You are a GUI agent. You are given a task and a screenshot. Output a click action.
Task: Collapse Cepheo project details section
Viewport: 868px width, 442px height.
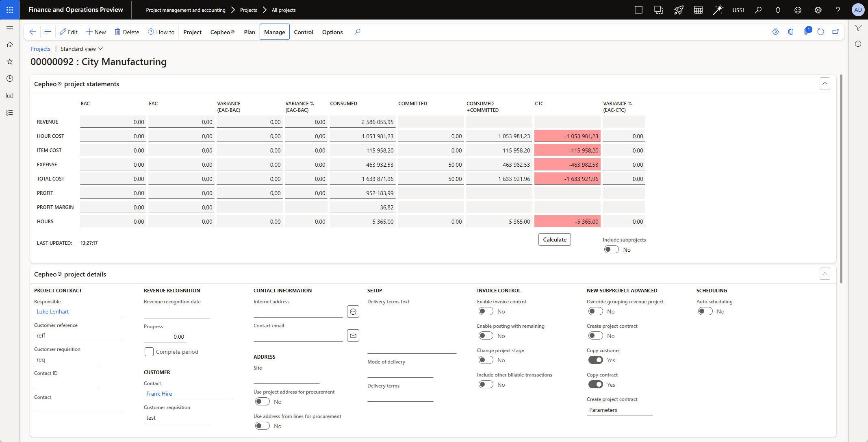click(825, 274)
